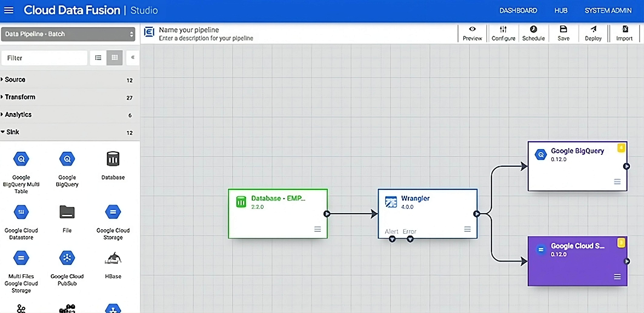Screen dimensions: 644x313
Task: Click the Database node output port
Action: (x=327, y=214)
